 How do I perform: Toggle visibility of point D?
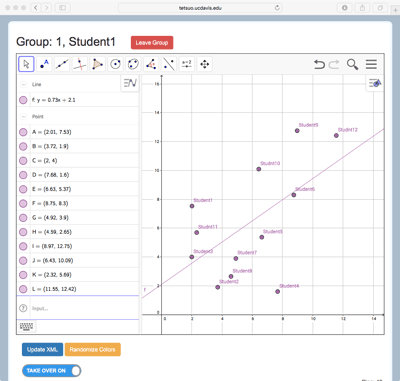click(23, 175)
